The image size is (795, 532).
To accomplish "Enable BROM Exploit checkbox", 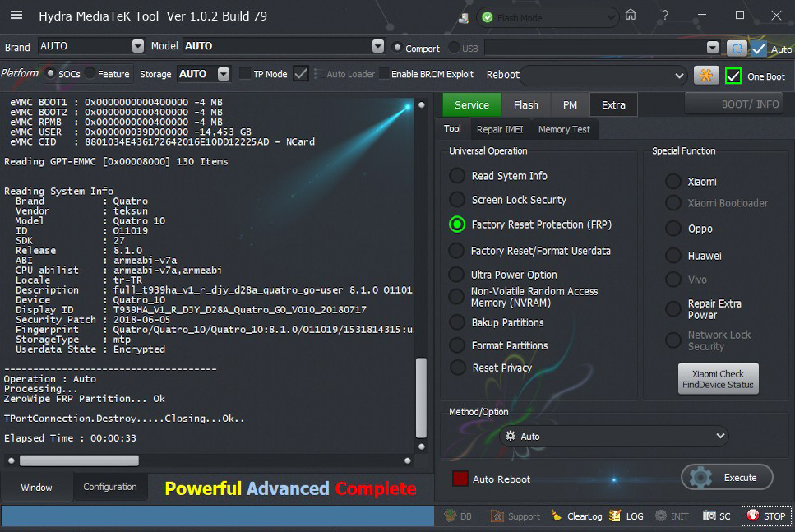I will pyautogui.click(x=384, y=73).
